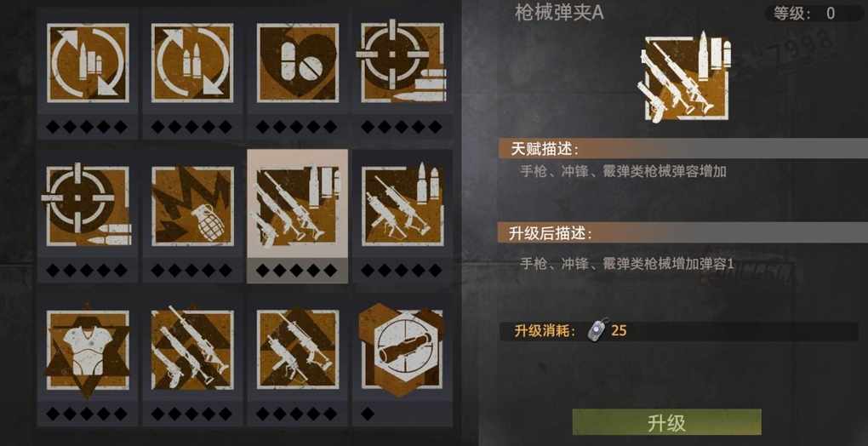Click the large 枪械弹夹A preview icon
This screenshot has width=868, height=446.
(687, 77)
